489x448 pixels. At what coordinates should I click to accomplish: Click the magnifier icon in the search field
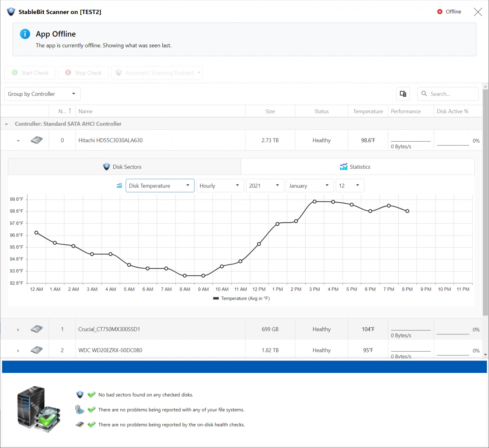(424, 94)
